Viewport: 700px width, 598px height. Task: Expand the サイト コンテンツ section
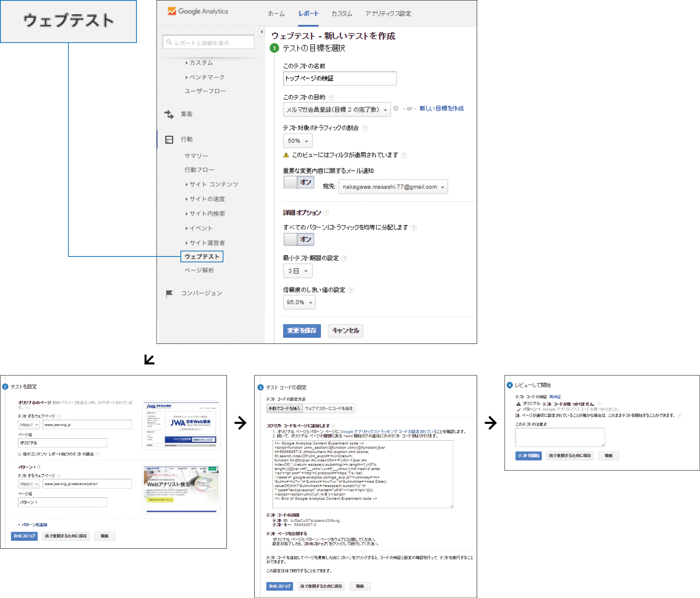212,184
